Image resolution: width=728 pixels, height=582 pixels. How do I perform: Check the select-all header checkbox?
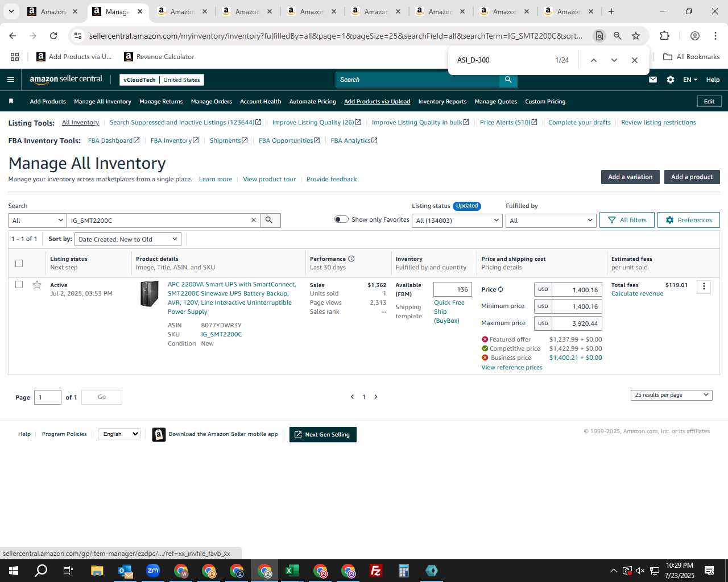(x=19, y=263)
